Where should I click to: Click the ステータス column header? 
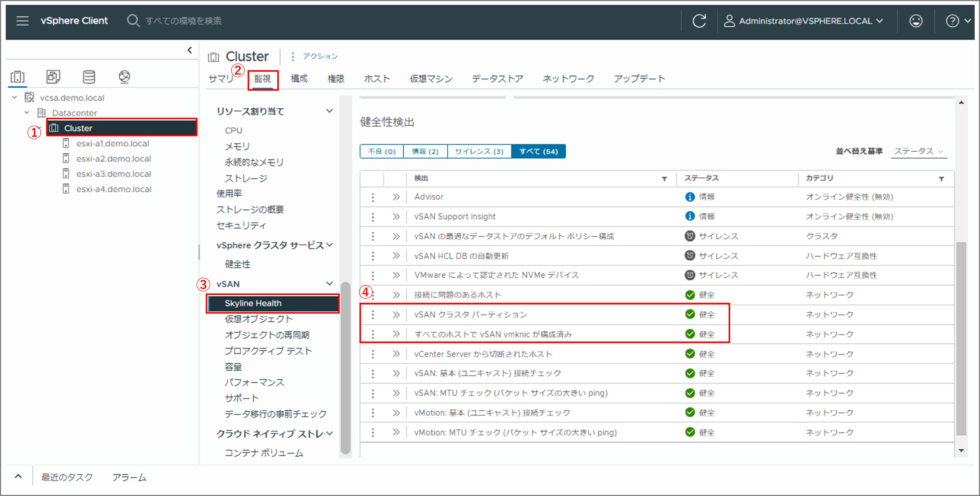[702, 178]
